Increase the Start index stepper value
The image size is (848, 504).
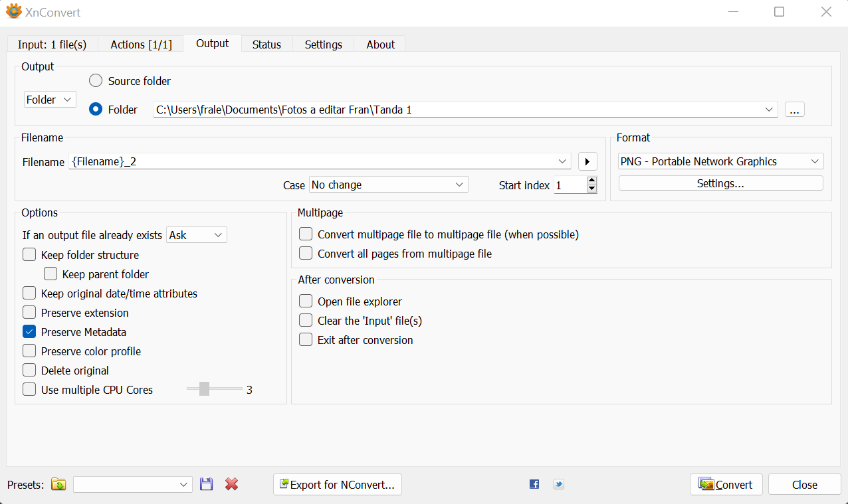(x=592, y=181)
